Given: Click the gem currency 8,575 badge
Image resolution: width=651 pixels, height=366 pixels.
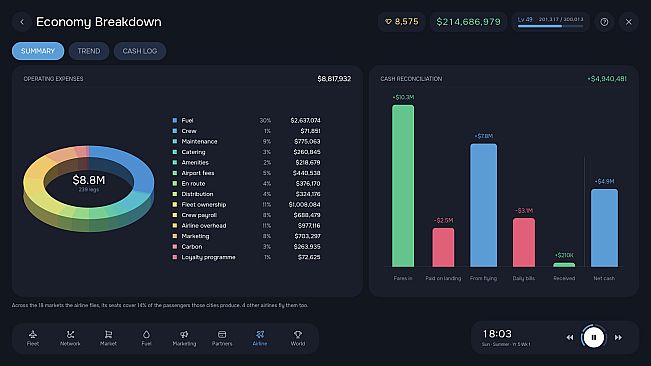Looking at the screenshot, I should click(x=401, y=22).
